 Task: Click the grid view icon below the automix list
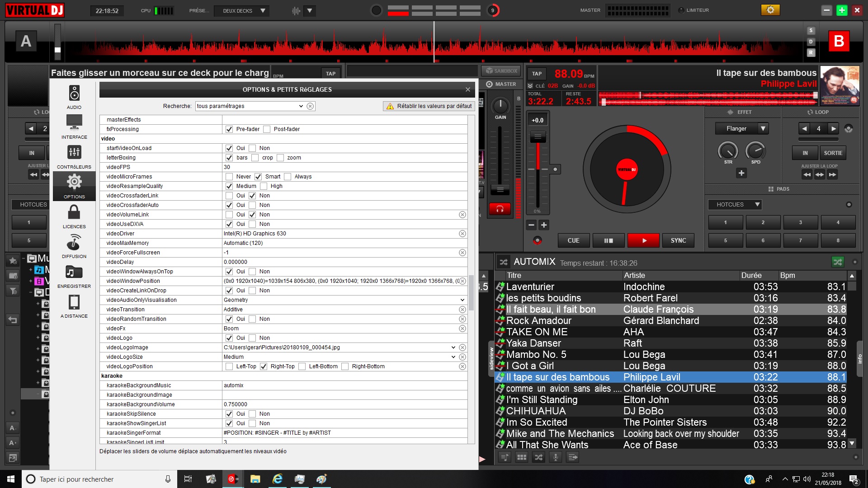522,457
